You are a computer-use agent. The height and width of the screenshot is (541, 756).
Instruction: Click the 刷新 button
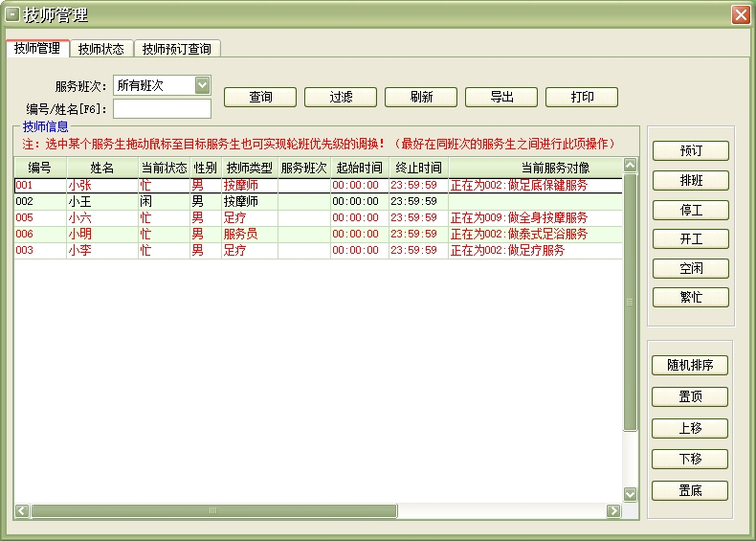(421, 97)
